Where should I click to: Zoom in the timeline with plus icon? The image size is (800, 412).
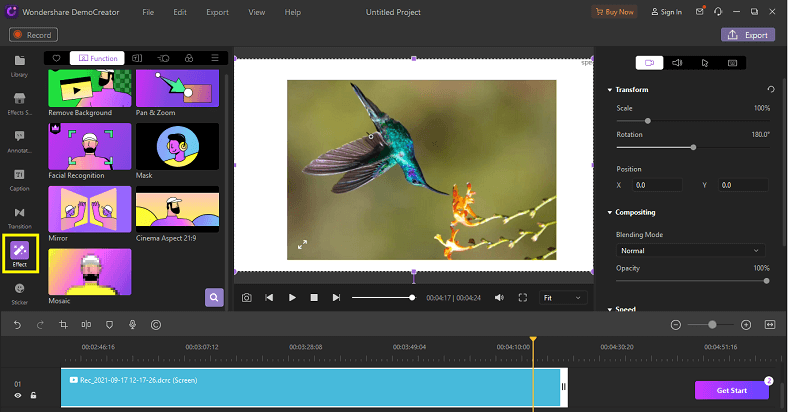pyautogui.click(x=746, y=325)
